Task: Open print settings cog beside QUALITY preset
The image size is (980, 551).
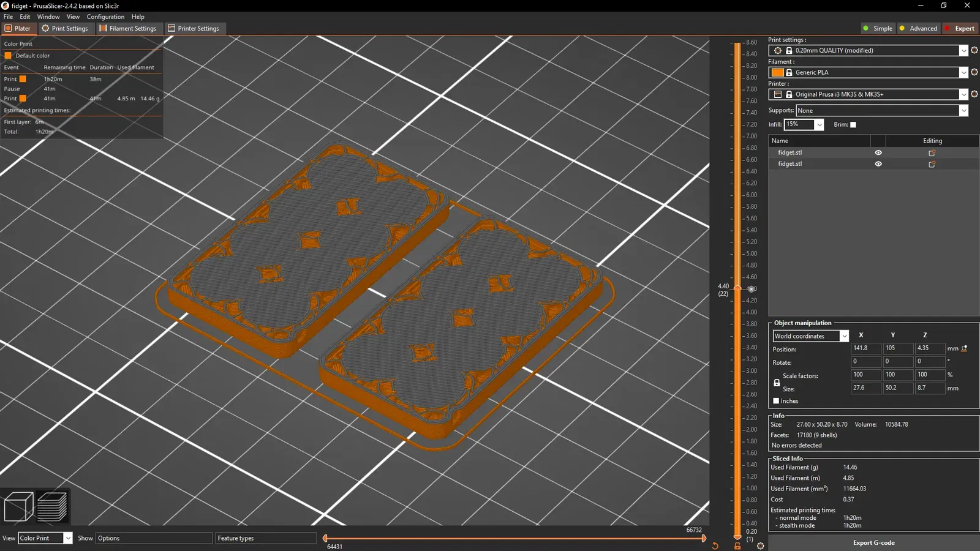Action: [974, 50]
